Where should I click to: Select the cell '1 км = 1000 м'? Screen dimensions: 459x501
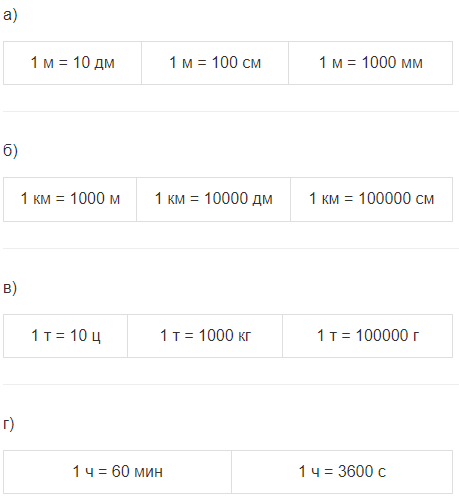(x=70, y=199)
